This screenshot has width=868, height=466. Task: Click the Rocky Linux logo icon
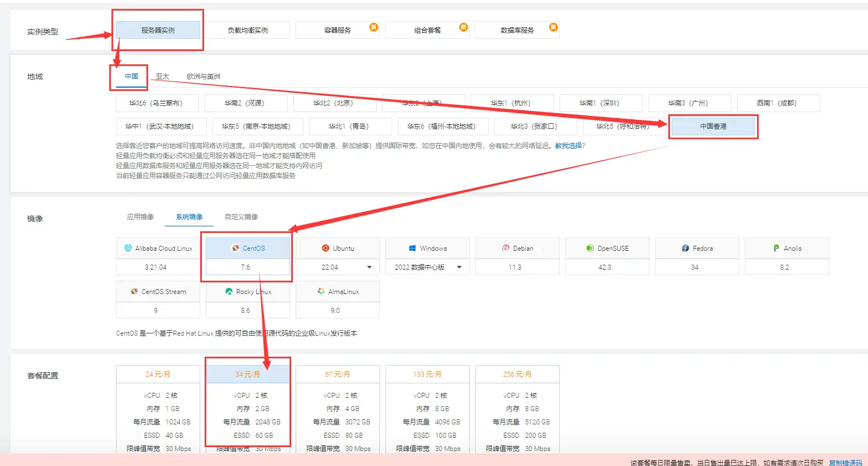[229, 291]
